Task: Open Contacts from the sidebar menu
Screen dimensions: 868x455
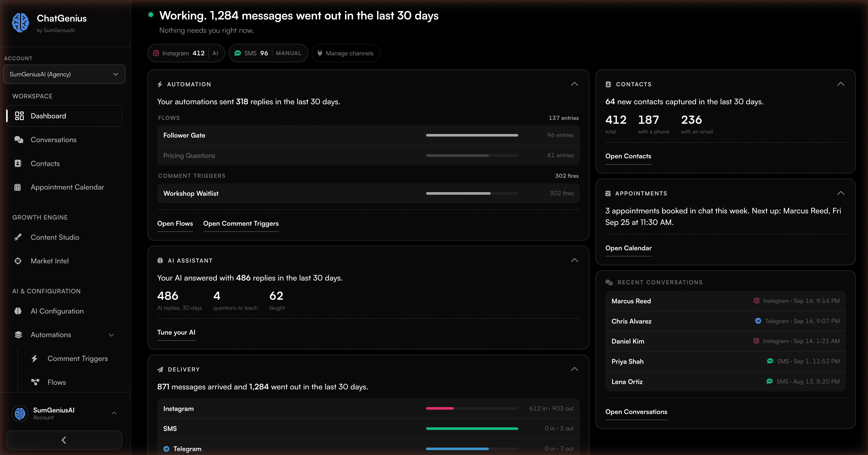Action: 64,163
